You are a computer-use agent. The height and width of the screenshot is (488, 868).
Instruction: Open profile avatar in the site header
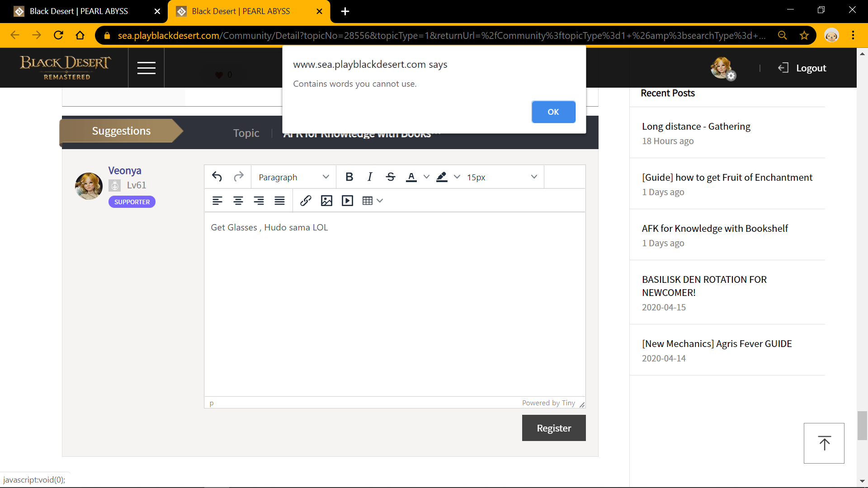click(723, 68)
